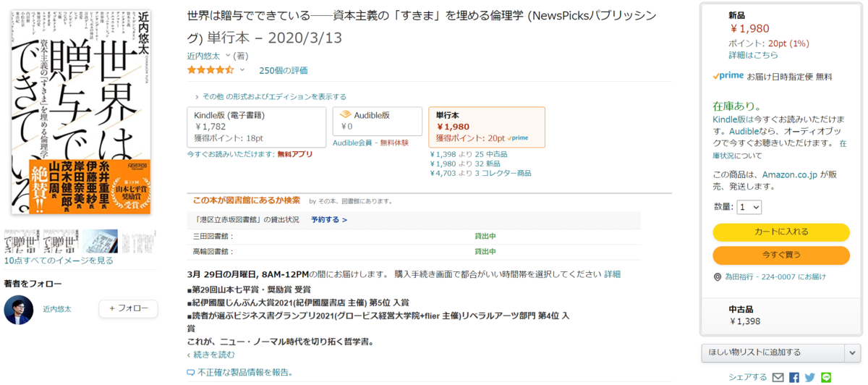The width and height of the screenshot is (868, 385).
Task: Click お届け日時指定便 無料 text
Action: pyautogui.click(x=789, y=76)
